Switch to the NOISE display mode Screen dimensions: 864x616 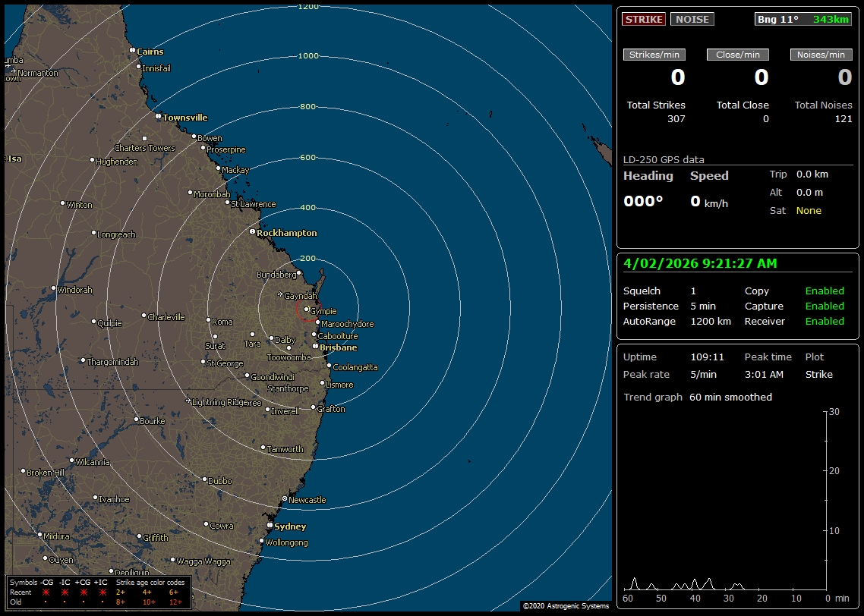coord(692,19)
